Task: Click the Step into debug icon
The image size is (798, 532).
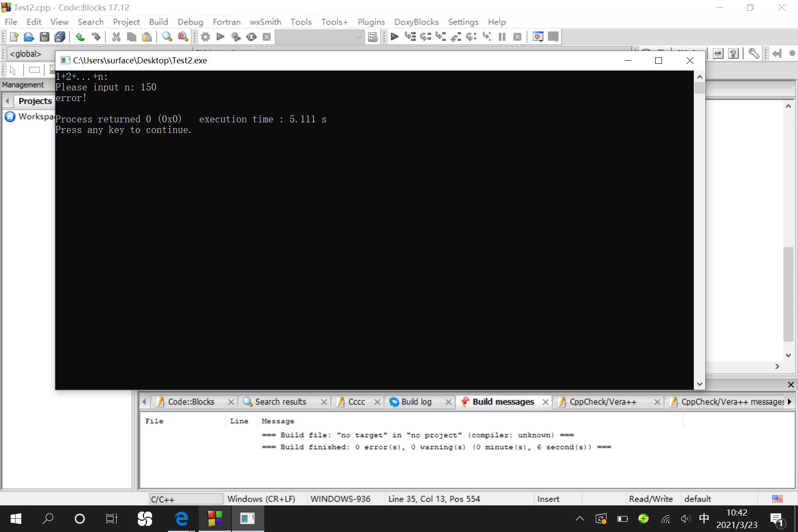Action: pos(441,36)
